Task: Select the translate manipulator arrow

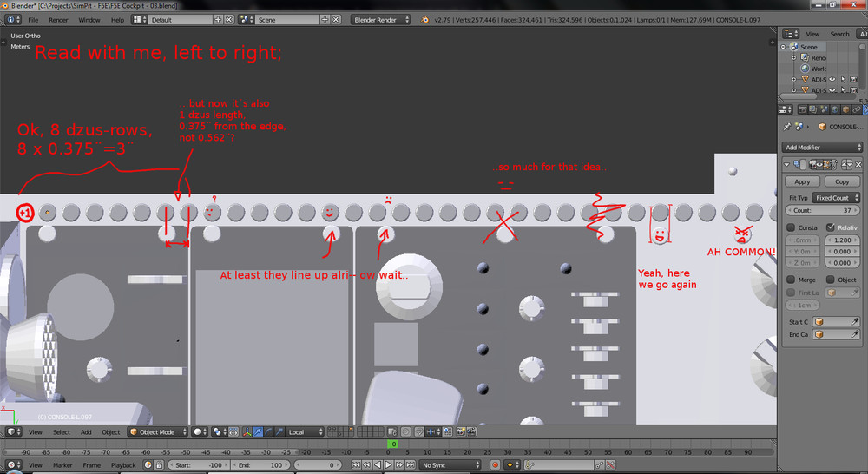Action: 258,432
